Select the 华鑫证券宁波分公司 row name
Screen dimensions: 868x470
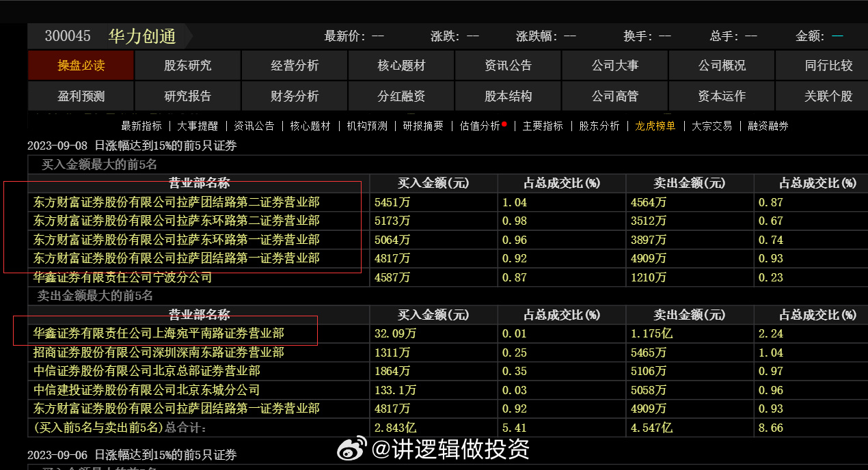click(122, 277)
